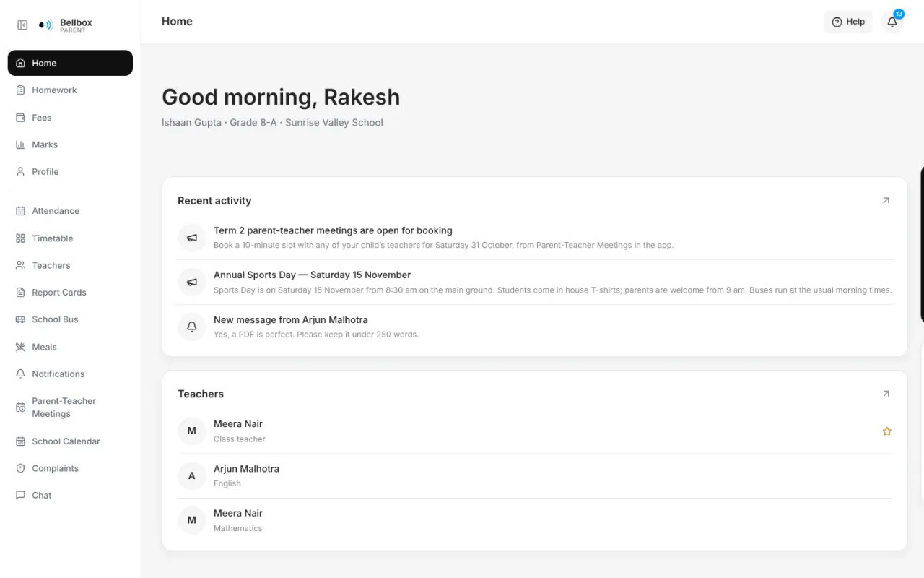Screen dimensions: 924x578
Task: Click the A avatar for Arjun Malhotra
Action: 192,476
